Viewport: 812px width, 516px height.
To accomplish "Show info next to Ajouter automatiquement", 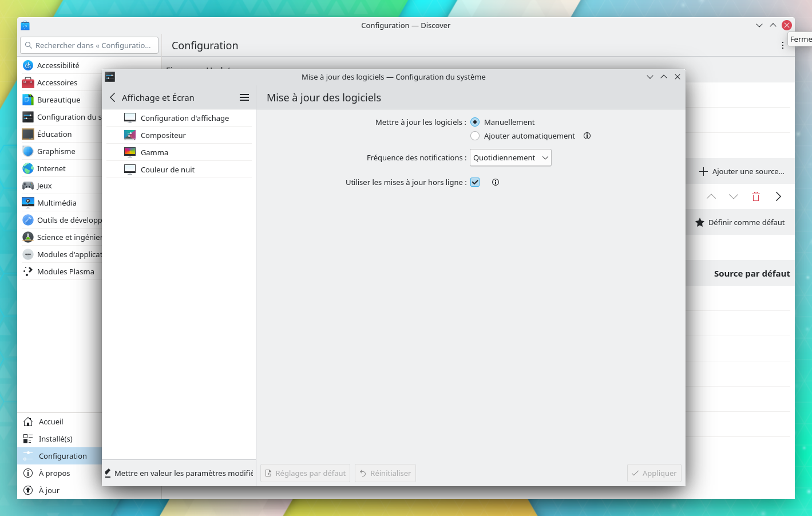I will coord(587,136).
